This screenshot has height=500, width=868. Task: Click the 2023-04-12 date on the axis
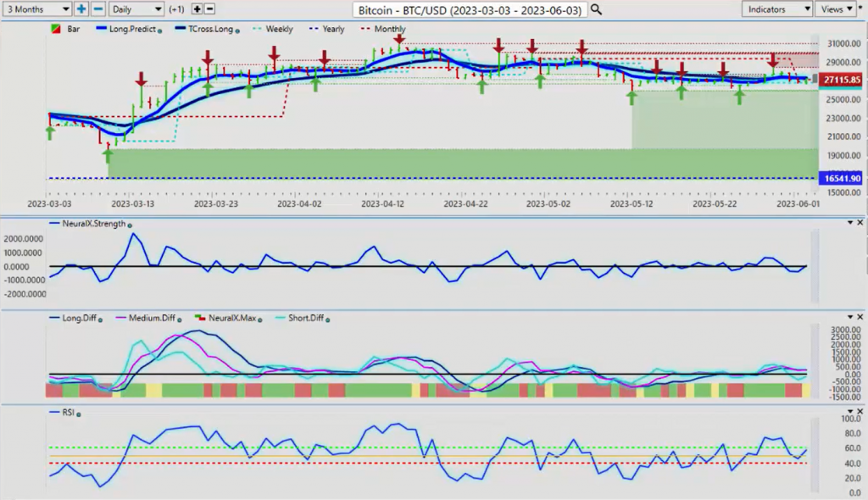click(382, 203)
